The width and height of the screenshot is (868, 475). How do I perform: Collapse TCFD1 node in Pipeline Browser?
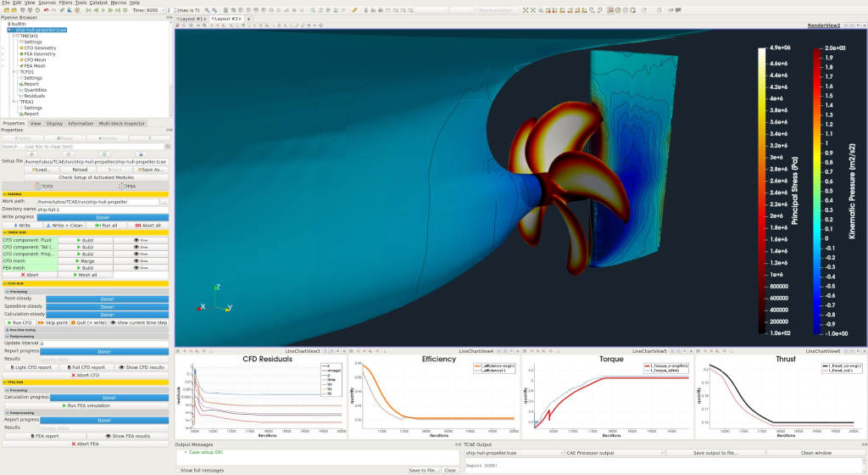point(14,72)
